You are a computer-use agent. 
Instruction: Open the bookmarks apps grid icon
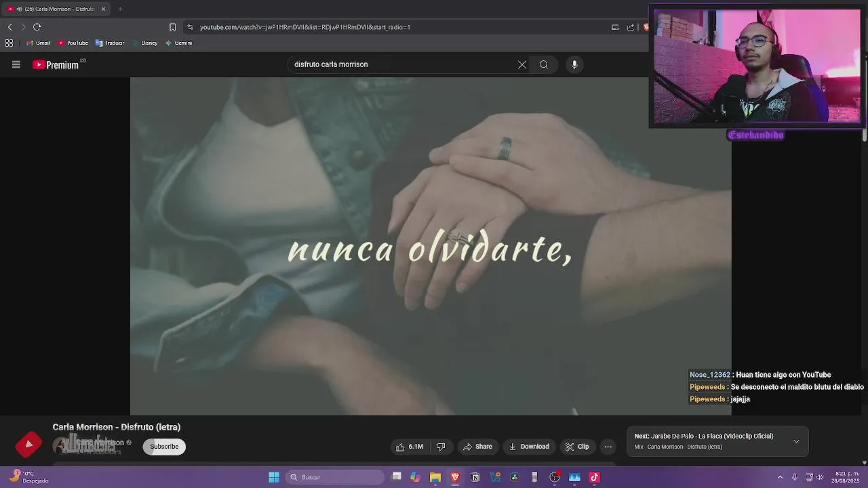point(9,43)
